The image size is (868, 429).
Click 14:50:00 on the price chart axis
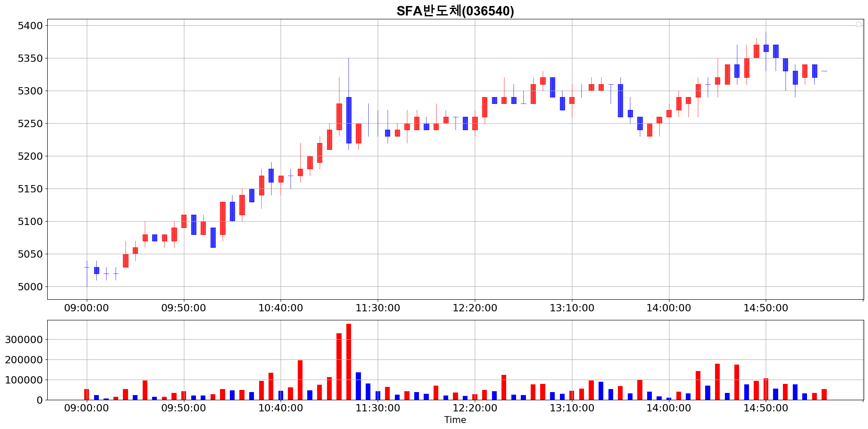(x=766, y=308)
